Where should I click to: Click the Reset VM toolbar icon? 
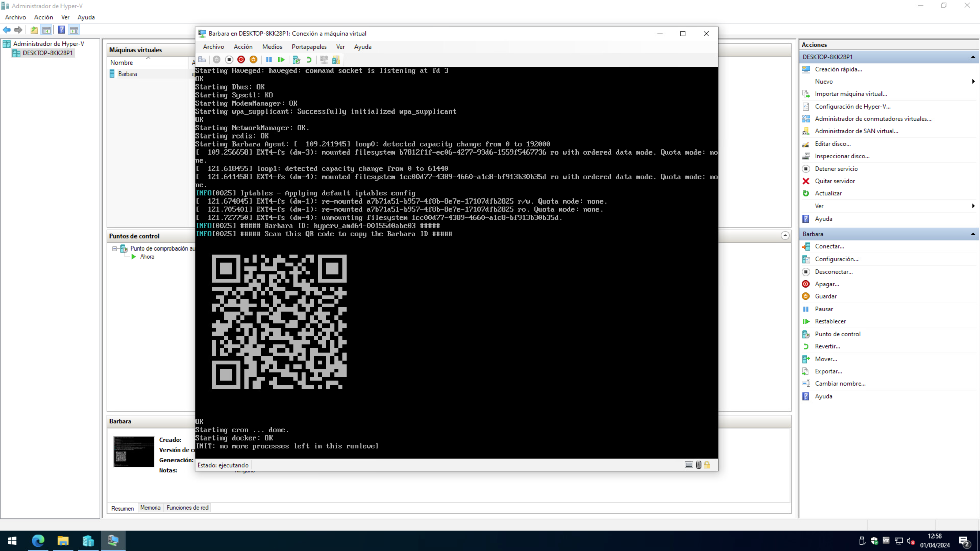281,60
